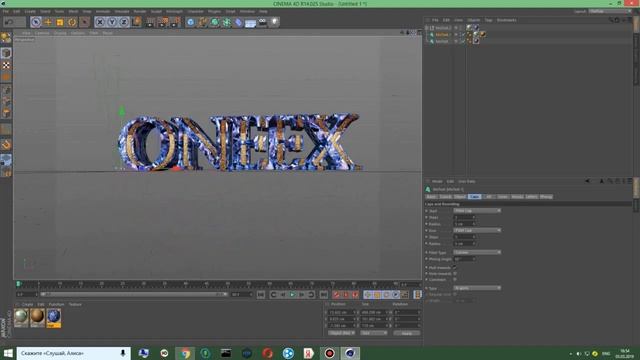640x360 pixels.
Task: Toggle the X axis lock
Action: coord(100,22)
